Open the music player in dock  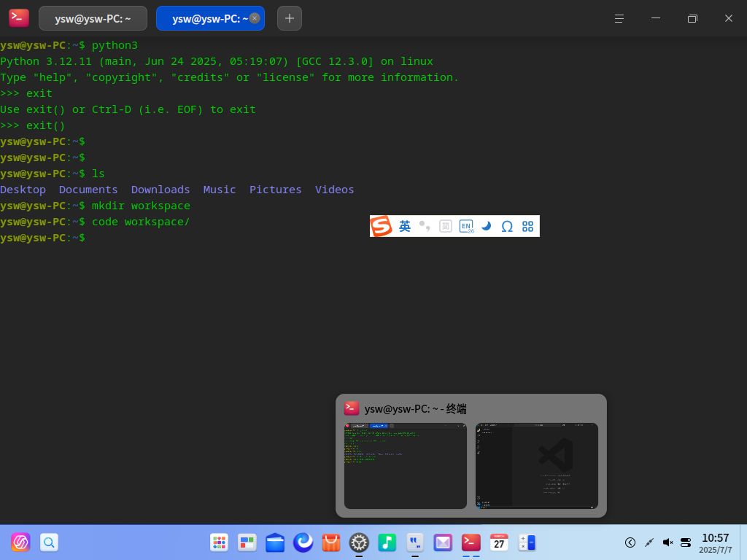click(x=387, y=542)
